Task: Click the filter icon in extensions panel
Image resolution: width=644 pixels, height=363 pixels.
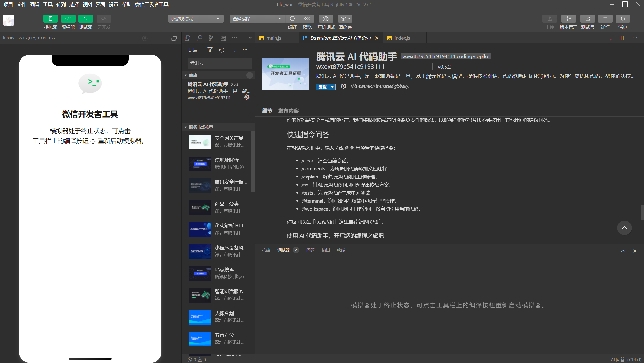Action: pyautogui.click(x=209, y=50)
